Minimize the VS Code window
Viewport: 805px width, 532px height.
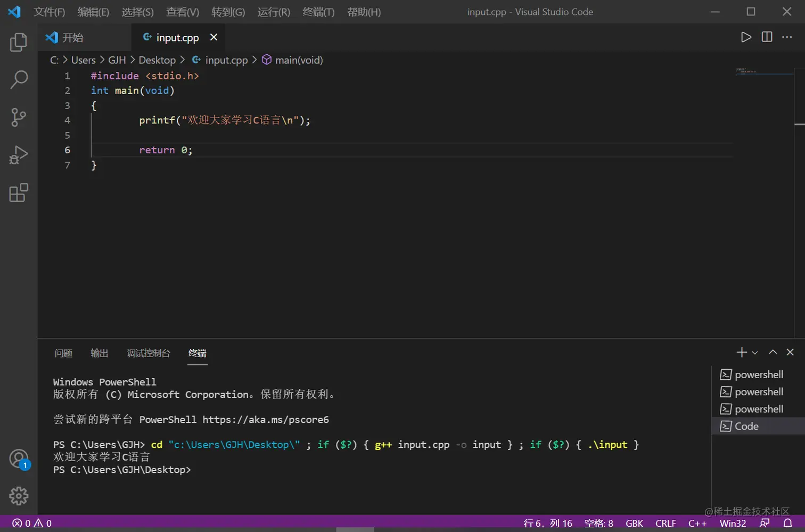[715, 12]
